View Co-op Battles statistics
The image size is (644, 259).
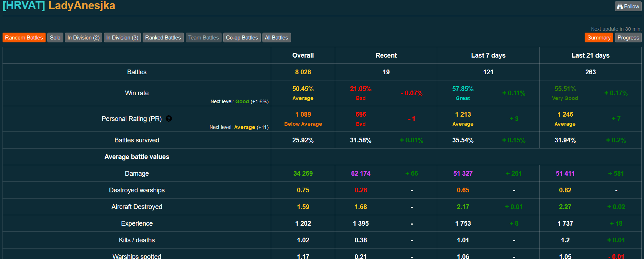coord(242,38)
